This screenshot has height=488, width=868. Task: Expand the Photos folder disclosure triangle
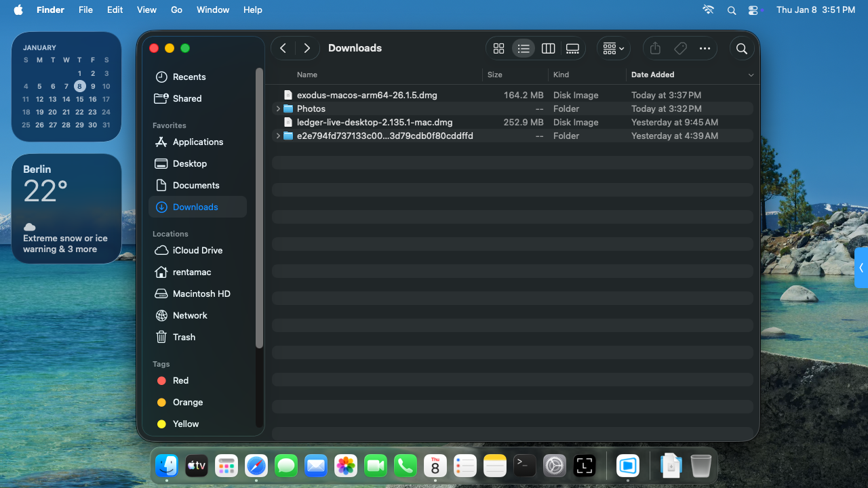(278, 108)
